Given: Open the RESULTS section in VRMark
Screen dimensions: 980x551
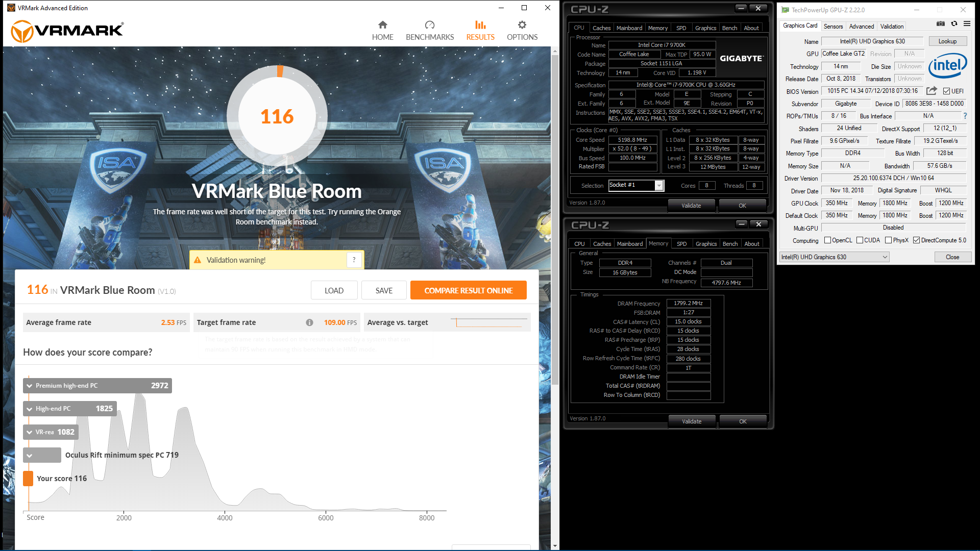Looking at the screenshot, I should (480, 31).
